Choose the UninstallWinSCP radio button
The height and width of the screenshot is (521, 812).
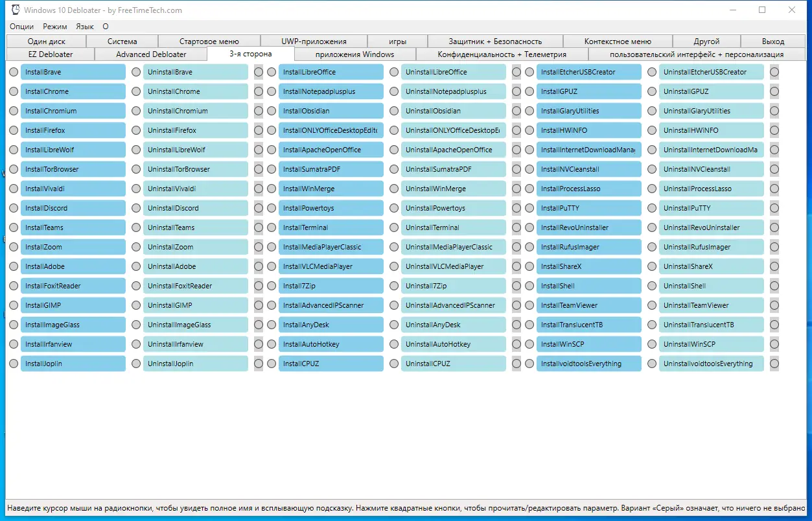(x=652, y=344)
